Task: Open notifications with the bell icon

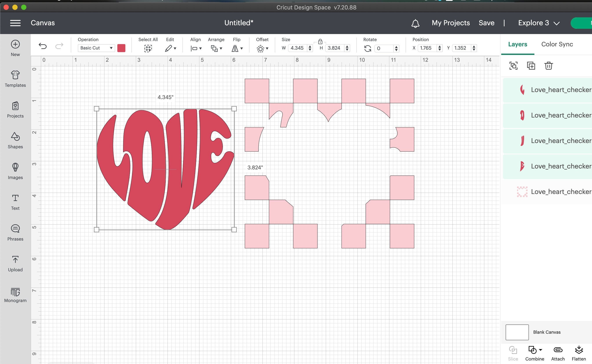Action: (x=415, y=23)
